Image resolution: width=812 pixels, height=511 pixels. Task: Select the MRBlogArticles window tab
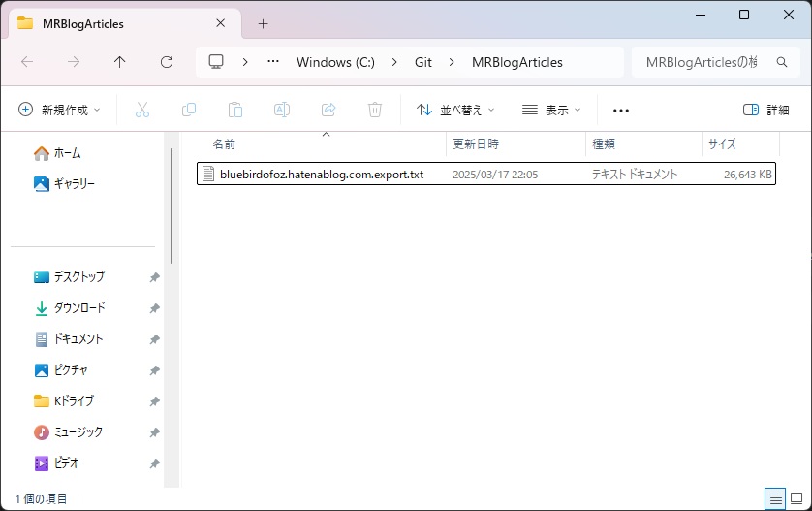[x=124, y=24]
